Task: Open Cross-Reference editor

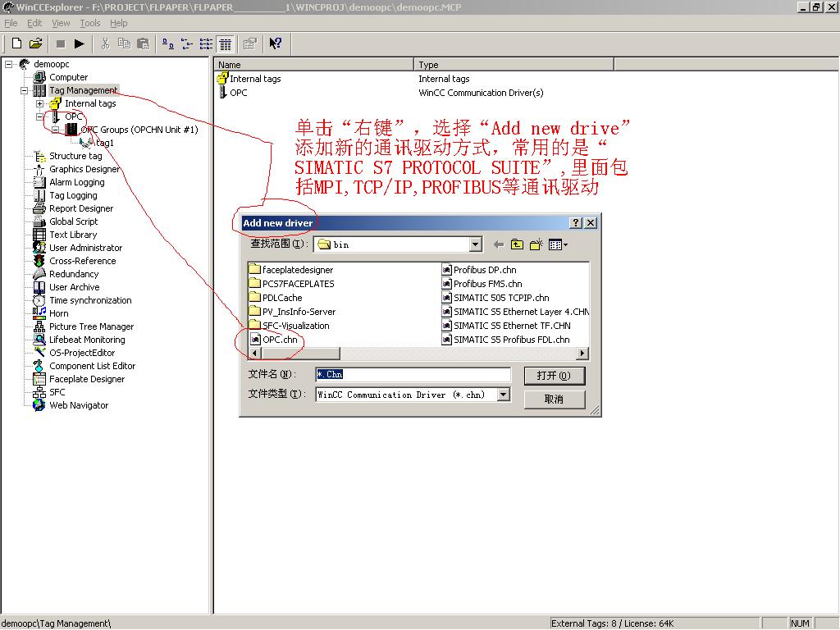Action: [83, 261]
